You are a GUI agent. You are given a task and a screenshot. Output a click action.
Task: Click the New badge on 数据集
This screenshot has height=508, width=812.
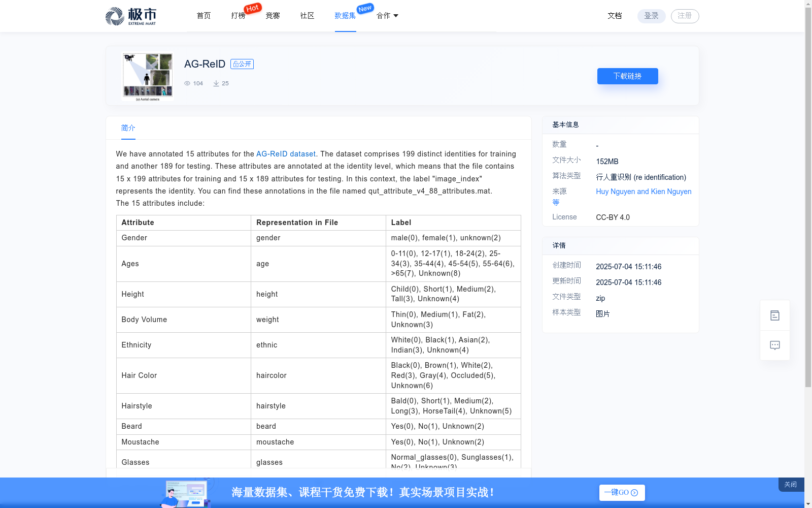(365, 9)
